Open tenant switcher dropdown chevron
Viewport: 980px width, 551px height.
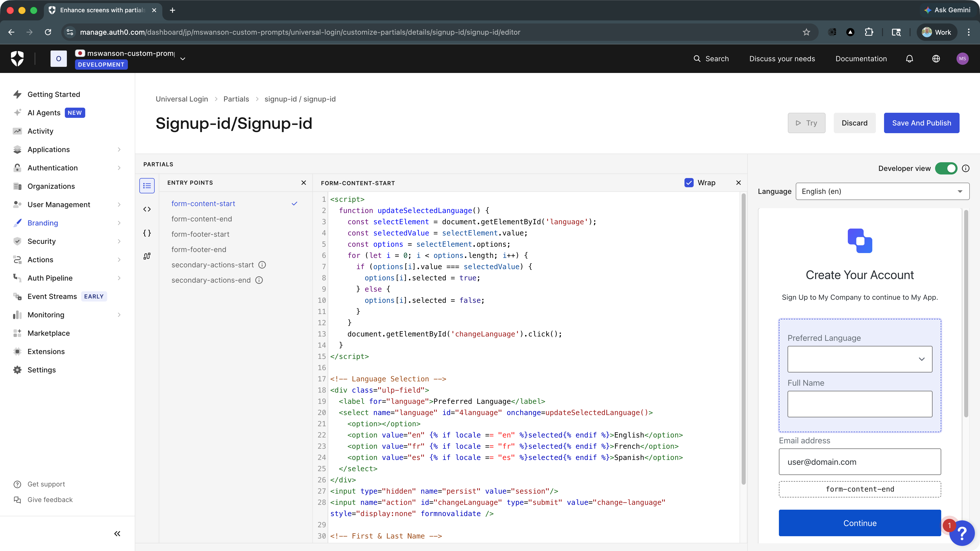coord(183,59)
